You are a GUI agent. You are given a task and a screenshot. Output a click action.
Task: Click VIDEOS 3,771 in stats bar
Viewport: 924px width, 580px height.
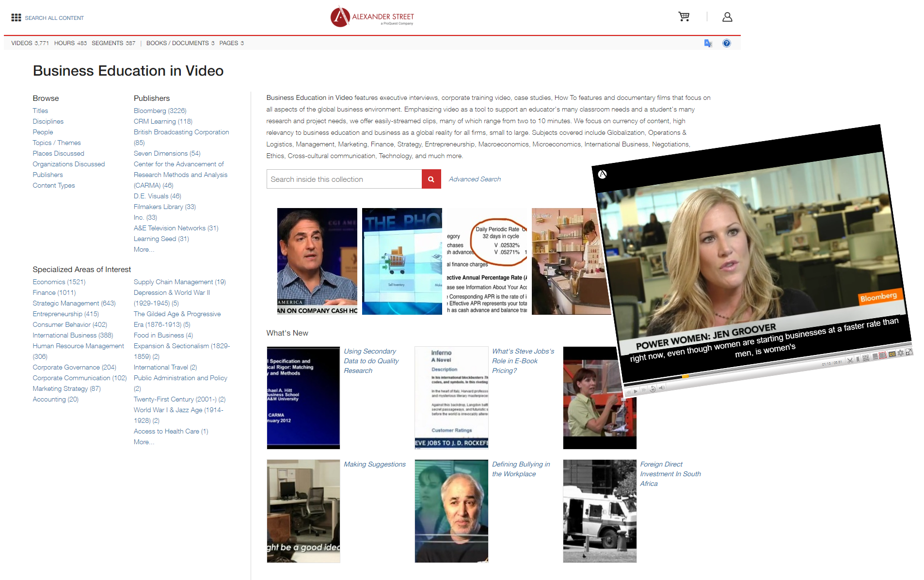click(x=30, y=43)
